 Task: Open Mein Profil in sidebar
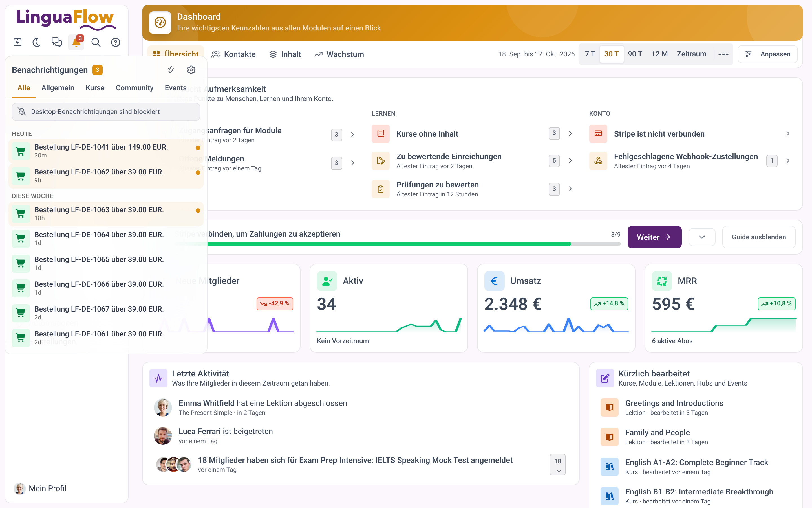(x=40, y=489)
